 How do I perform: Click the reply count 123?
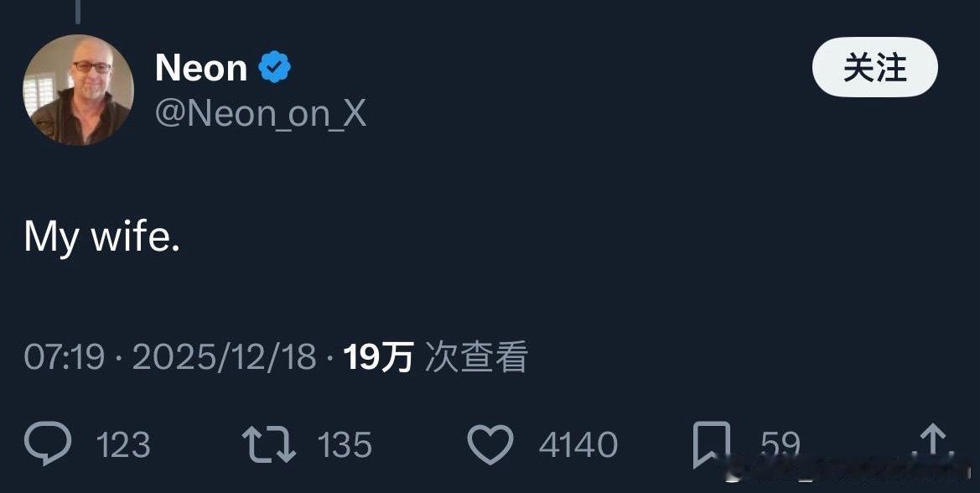[123, 444]
